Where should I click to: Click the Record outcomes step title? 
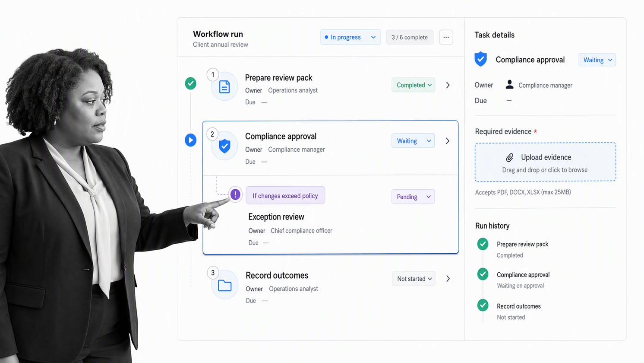277,276
